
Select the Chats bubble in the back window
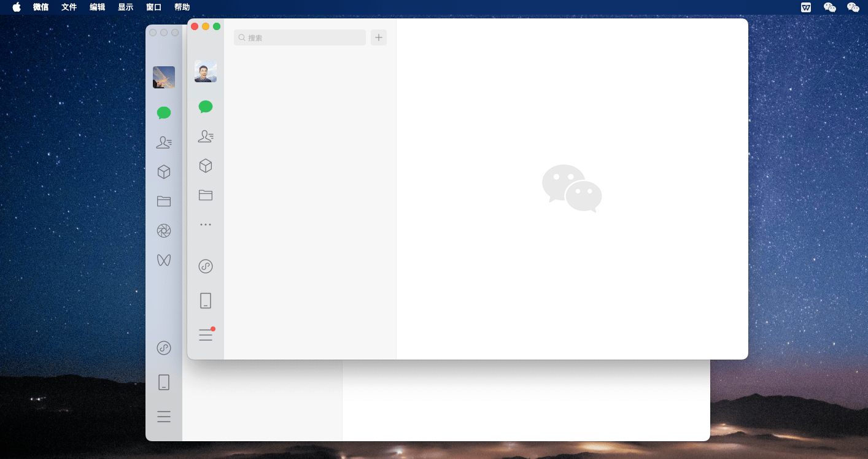point(164,113)
